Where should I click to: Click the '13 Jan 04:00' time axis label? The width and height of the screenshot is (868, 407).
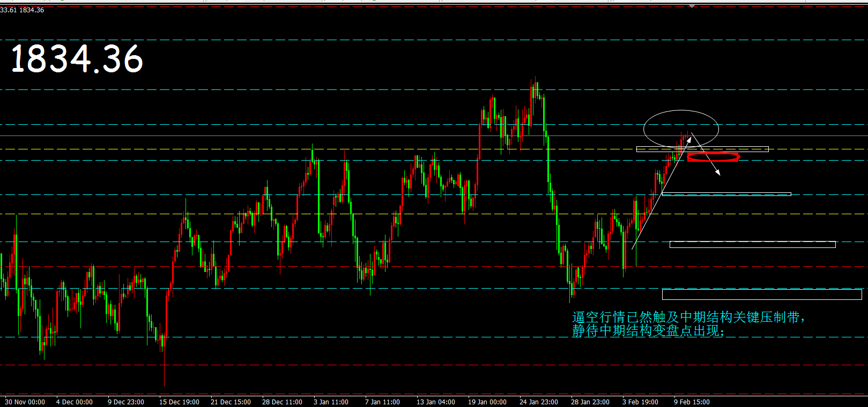click(x=436, y=402)
